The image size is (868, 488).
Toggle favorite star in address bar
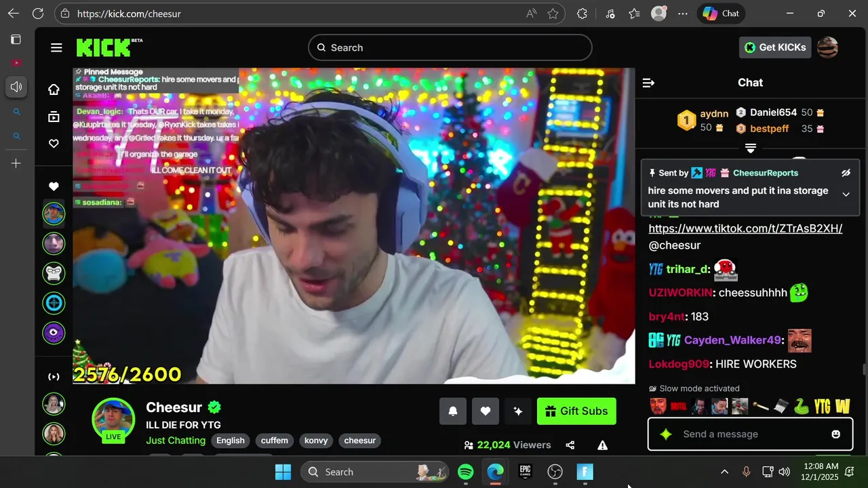(x=553, y=14)
